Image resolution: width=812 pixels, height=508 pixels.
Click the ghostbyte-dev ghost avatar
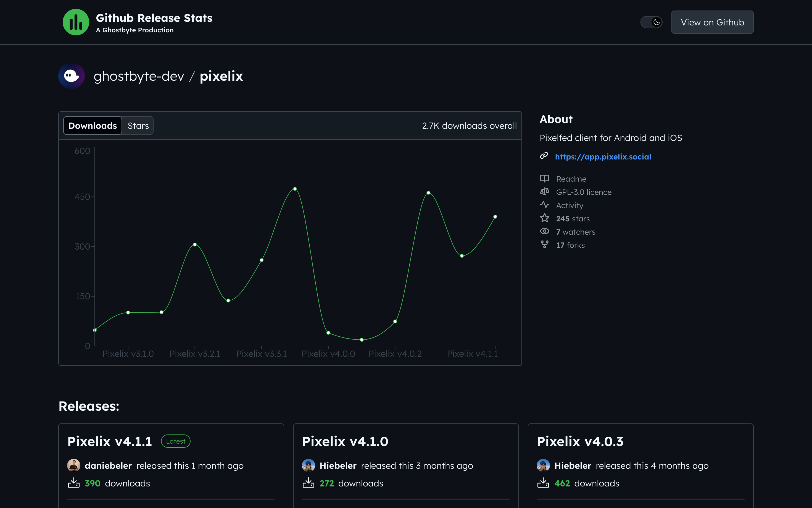tap(72, 76)
